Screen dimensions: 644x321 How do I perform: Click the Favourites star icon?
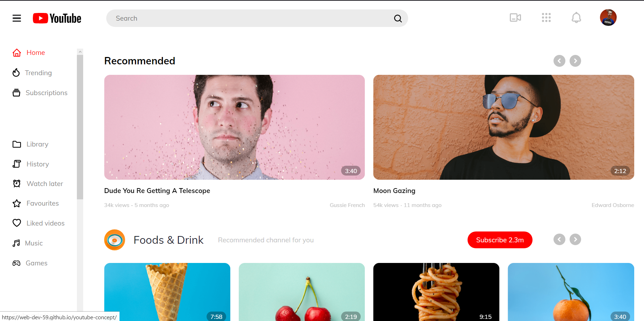coord(17,203)
